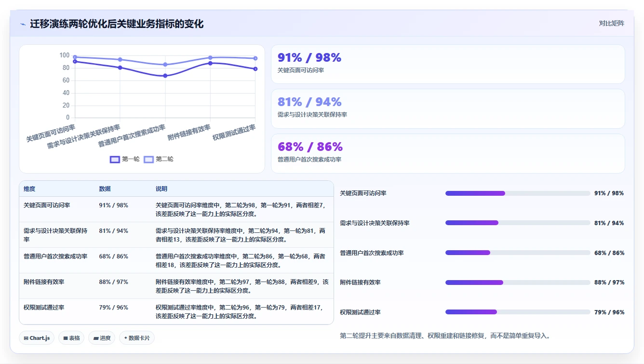Click the 79% / 96% value beside progress bar

pos(609,312)
